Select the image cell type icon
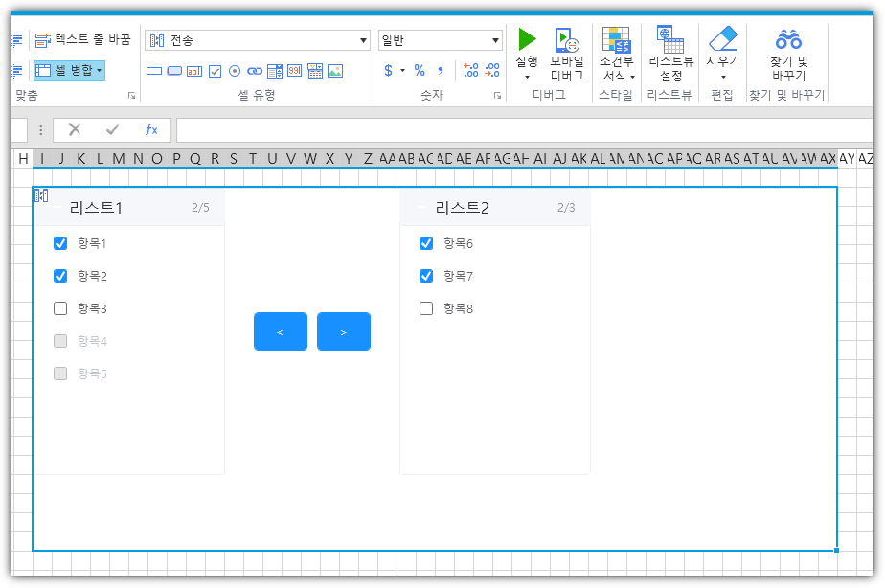The image size is (885, 588). pyautogui.click(x=335, y=71)
